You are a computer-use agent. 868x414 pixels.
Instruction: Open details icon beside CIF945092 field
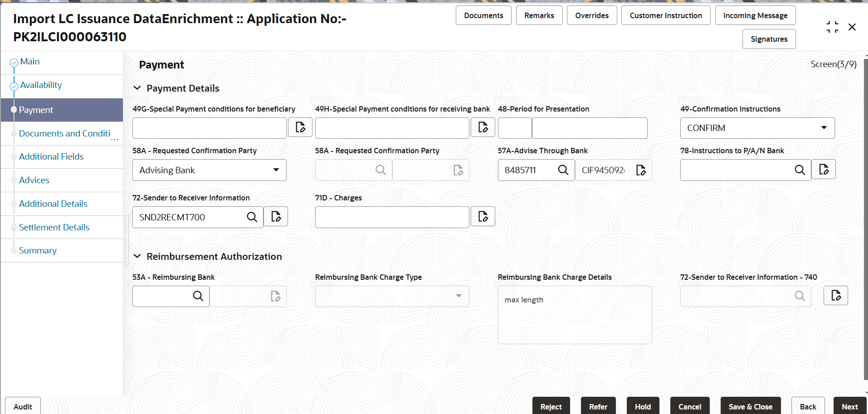(x=641, y=170)
